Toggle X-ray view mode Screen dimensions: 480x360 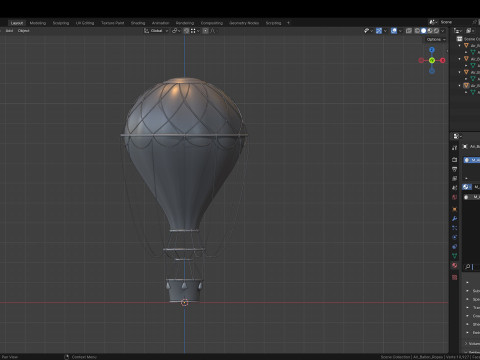pyautogui.click(x=409, y=31)
